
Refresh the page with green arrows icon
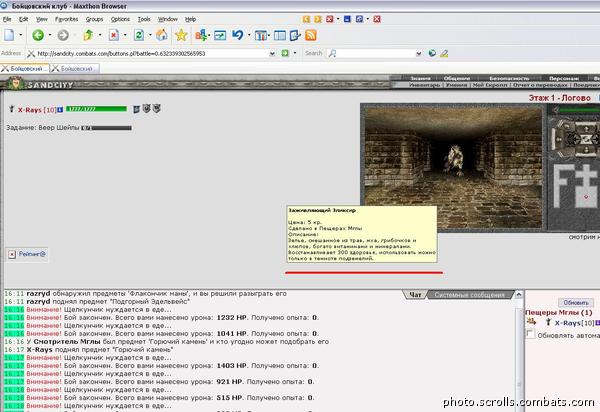click(139, 35)
